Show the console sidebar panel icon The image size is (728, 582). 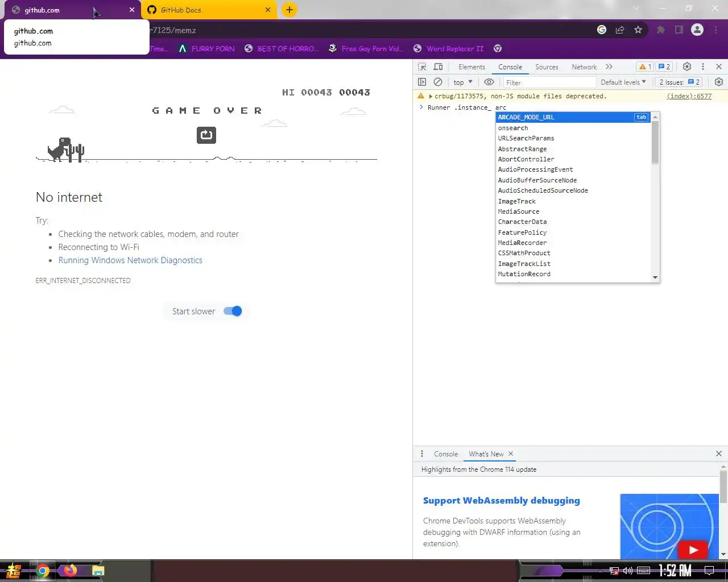click(422, 82)
